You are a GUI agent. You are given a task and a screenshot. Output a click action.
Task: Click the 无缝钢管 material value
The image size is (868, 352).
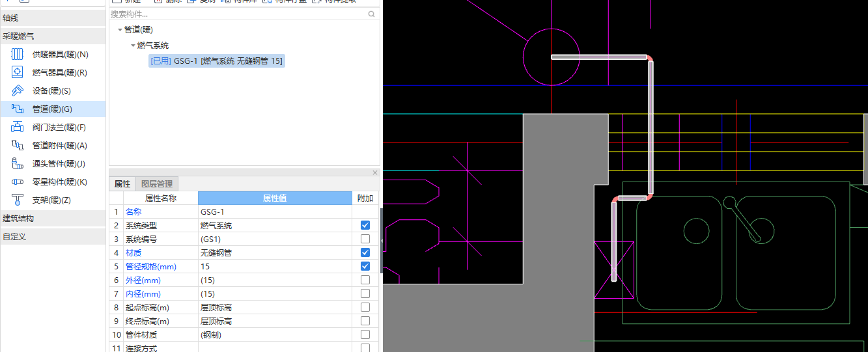275,252
